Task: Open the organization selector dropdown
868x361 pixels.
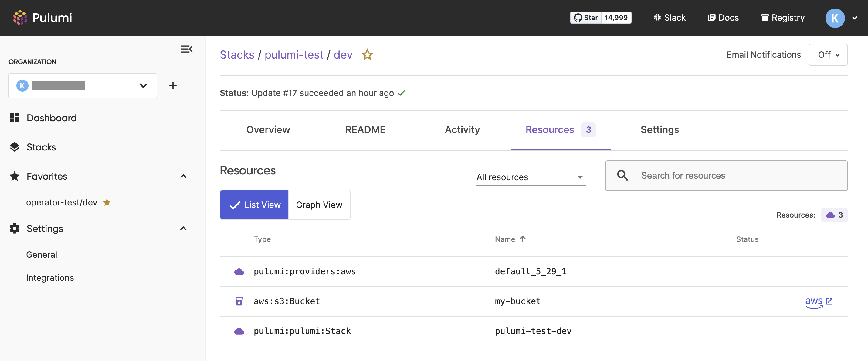Action: 83,86
